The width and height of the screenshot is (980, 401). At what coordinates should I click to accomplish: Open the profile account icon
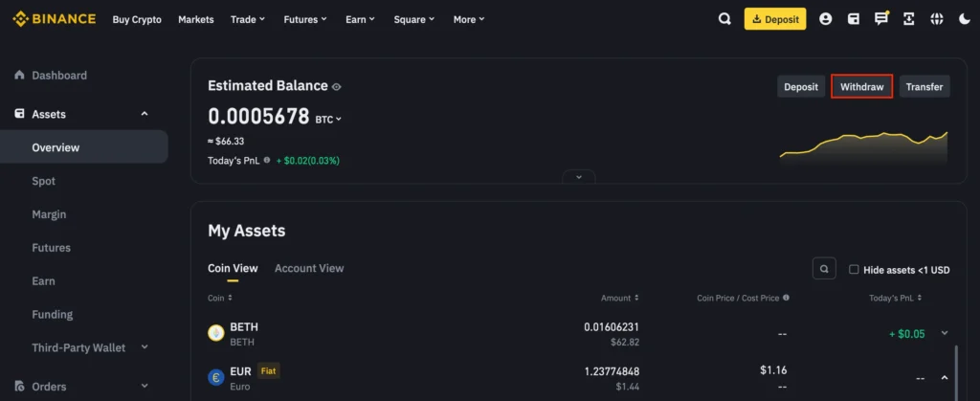coord(826,19)
